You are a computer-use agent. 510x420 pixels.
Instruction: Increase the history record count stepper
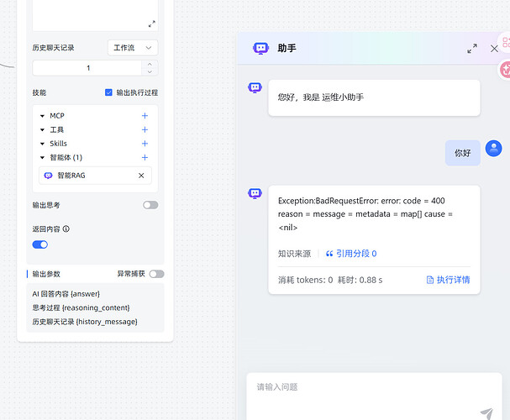(150, 64)
